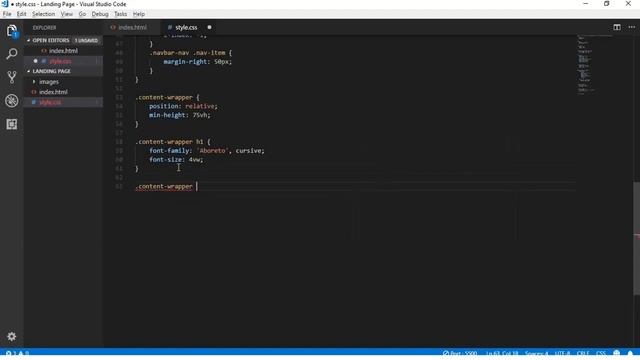Open the Help menu
This screenshot has height=360, width=640.
pos(139,14)
